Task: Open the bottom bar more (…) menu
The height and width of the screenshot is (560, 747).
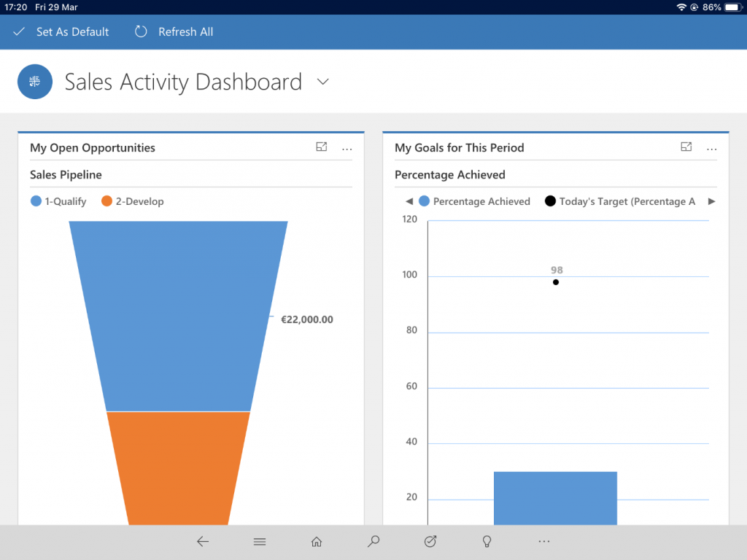Action: point(544,542)
